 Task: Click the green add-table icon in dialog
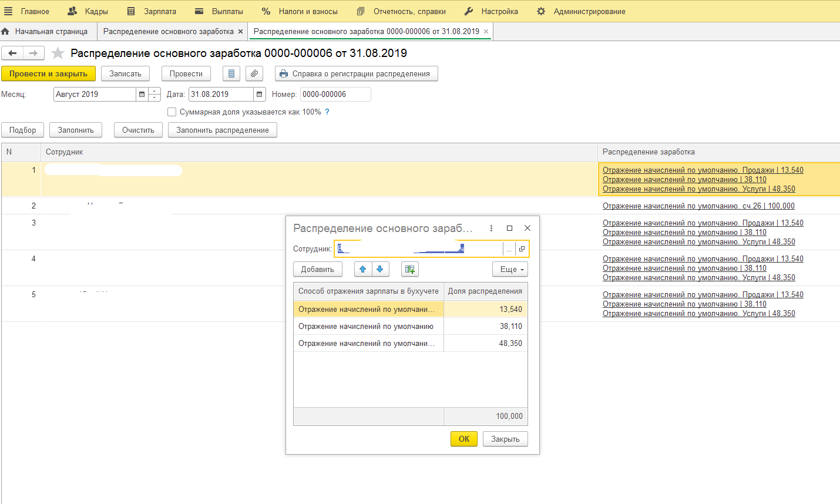(410, 269)
